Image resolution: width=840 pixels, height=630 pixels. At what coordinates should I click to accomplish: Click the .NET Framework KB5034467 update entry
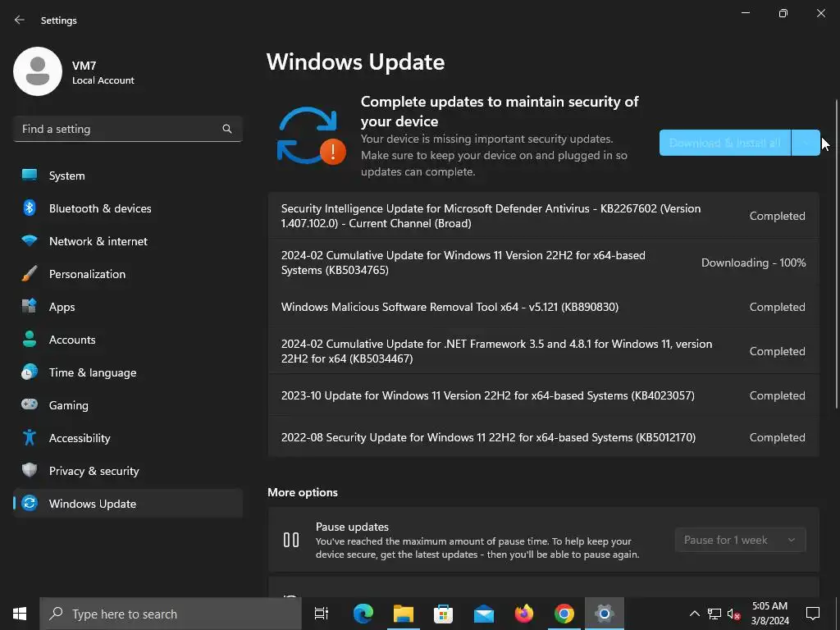[543, 351]
